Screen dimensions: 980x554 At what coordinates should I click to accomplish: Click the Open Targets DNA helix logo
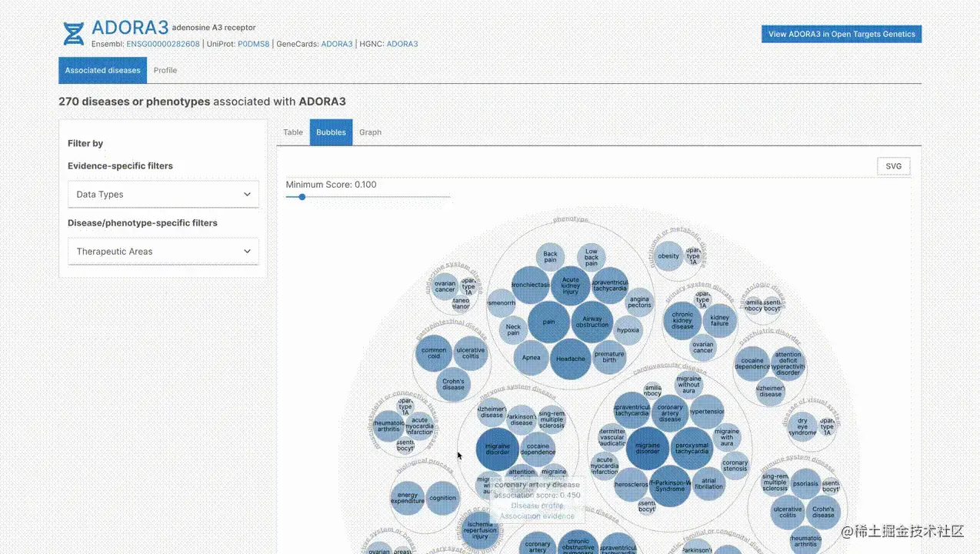[x=74, y=34]
